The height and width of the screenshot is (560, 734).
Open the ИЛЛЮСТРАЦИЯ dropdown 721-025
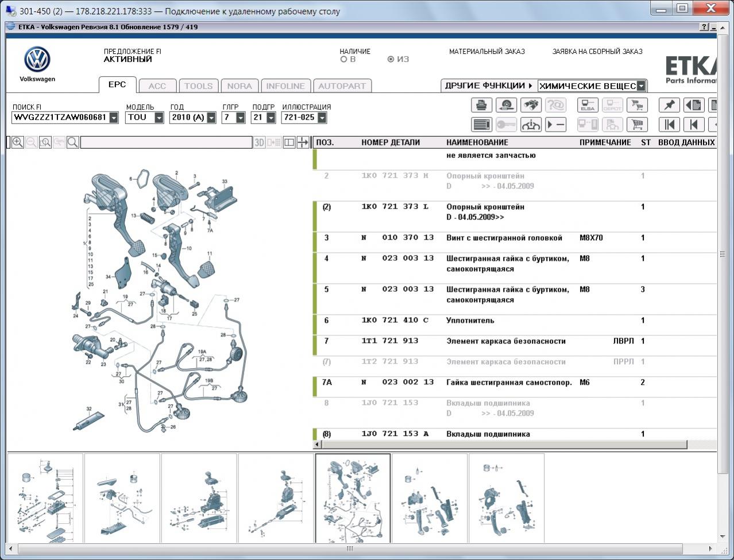tap(322, 118)
